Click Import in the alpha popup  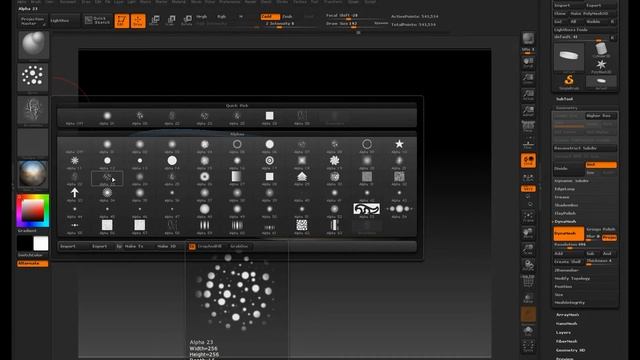click(68, 246)
